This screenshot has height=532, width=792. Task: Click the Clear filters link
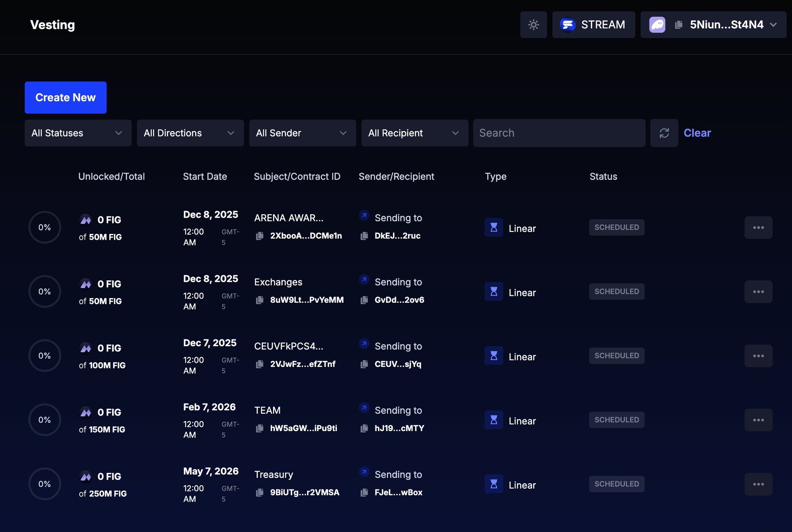click(x=697, y=133)
